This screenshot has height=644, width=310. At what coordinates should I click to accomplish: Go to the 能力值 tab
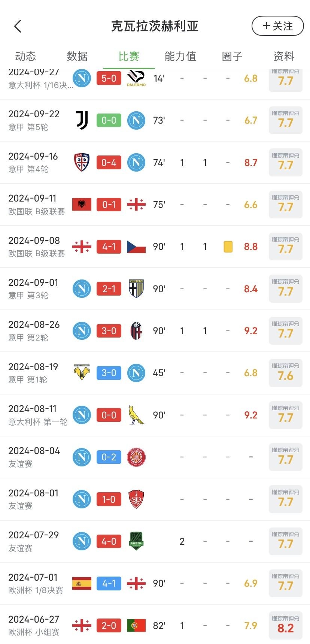[180, 56]
